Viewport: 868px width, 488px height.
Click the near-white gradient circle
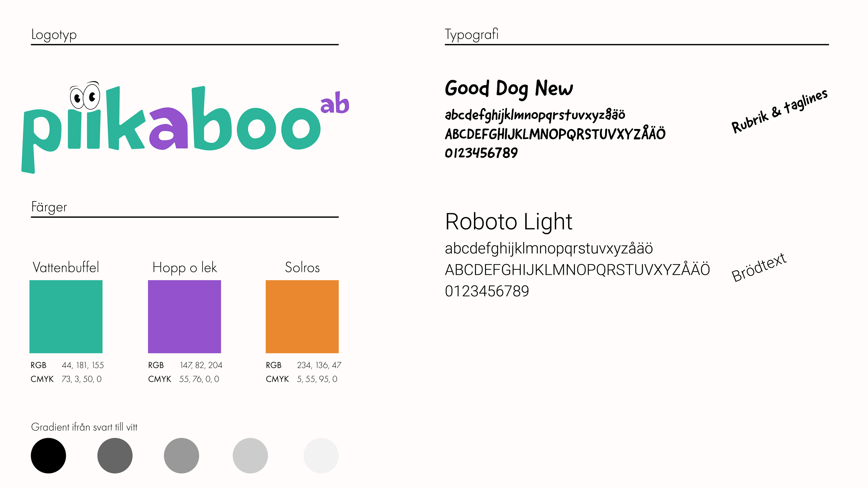[x=321, y=455]
